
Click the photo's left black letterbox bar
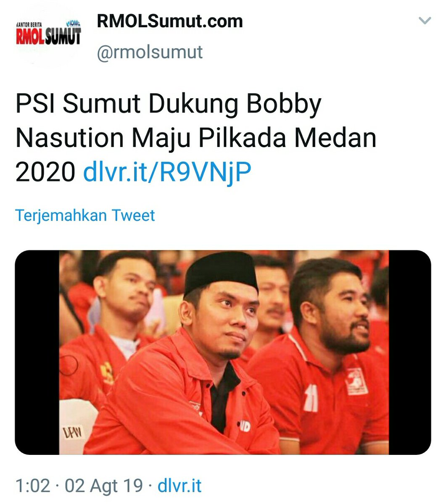(37, 352)
